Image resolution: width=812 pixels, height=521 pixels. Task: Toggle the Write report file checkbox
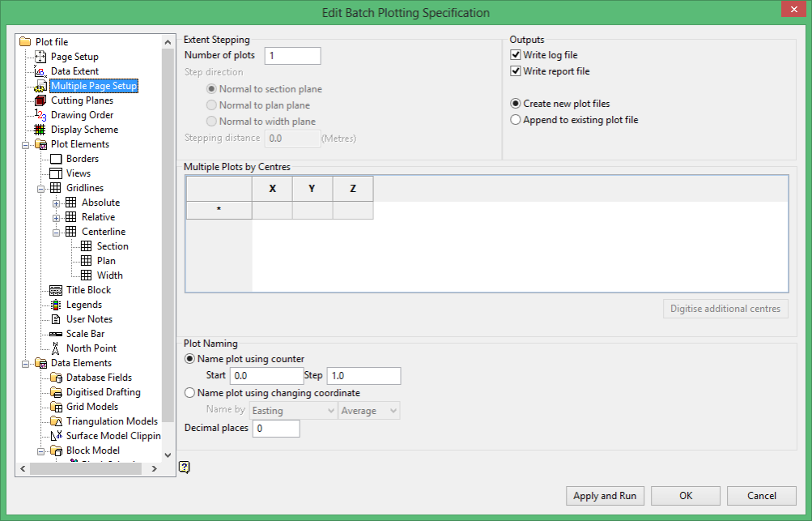[515, 71]
